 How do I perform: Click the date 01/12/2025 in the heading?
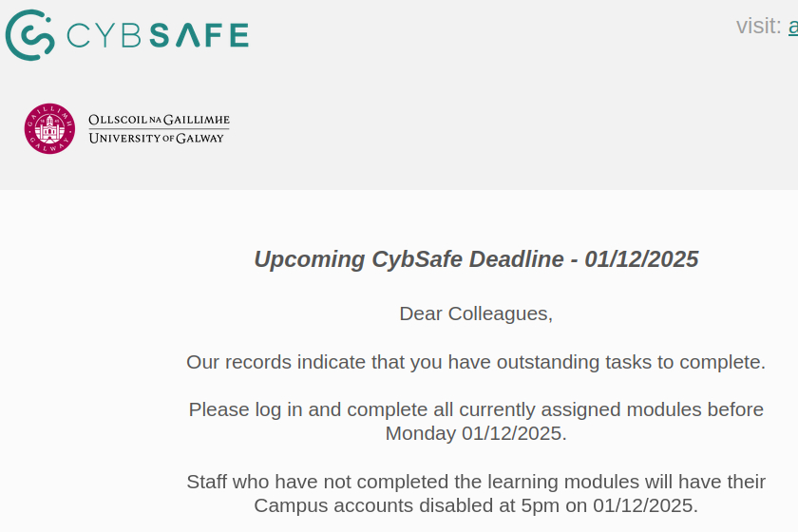(x=641, y=259)
